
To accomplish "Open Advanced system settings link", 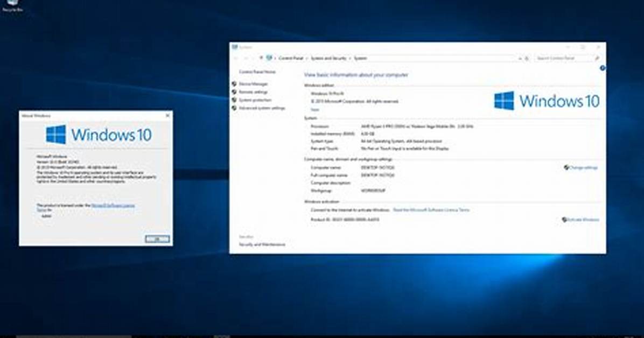I will tap(262, 108).
